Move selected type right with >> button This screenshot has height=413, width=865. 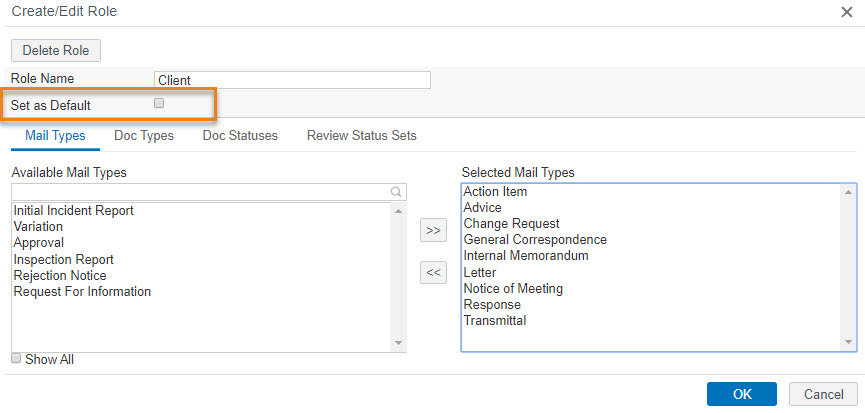(433, 230)
